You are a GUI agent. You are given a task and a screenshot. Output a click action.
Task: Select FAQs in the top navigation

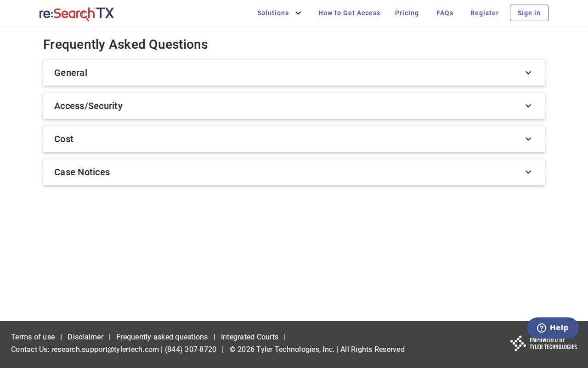(x=445, y=13)
